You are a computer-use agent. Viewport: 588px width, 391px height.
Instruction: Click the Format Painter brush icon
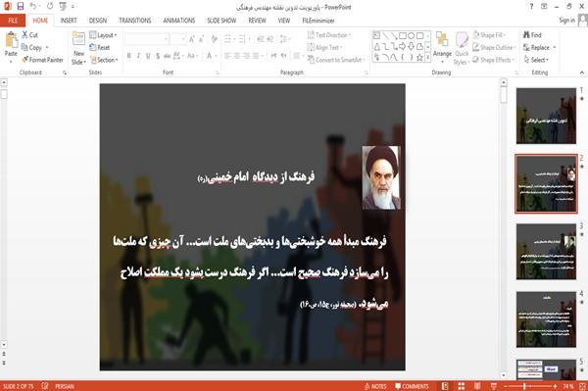25,60
